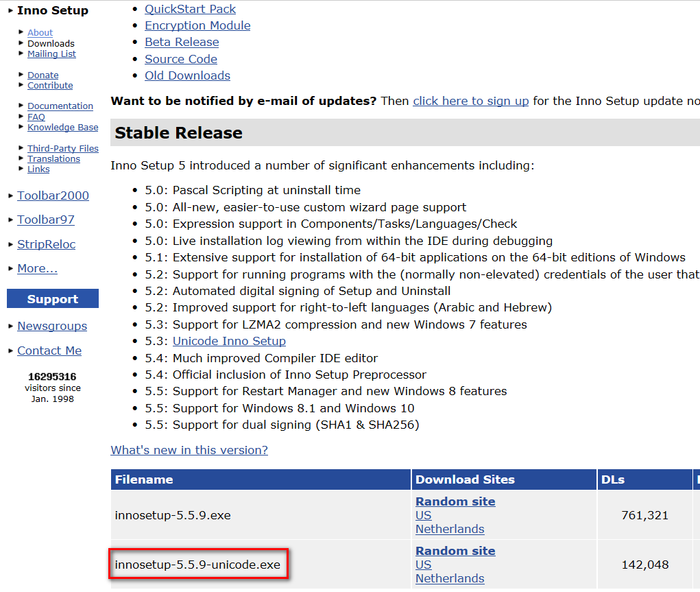
Task: Open the Knowledge Base link
Action: pyautogui.click(x=62, y=128)
